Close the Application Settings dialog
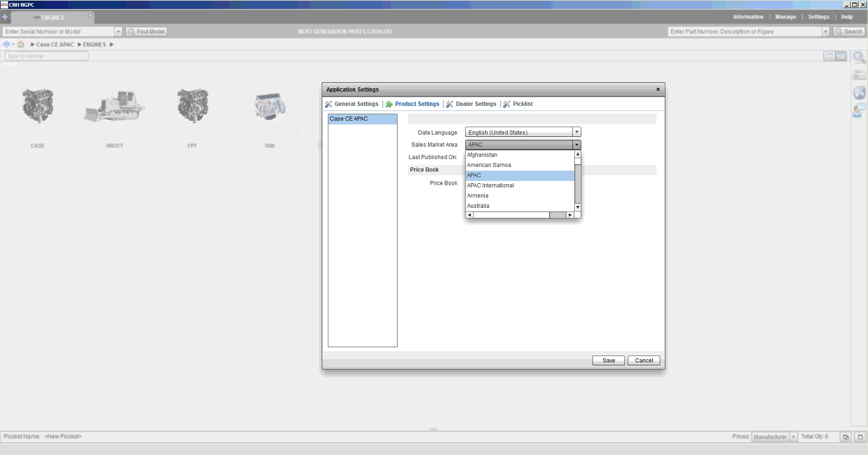This screenshot has height=455, width=868. tap(658, 90)
